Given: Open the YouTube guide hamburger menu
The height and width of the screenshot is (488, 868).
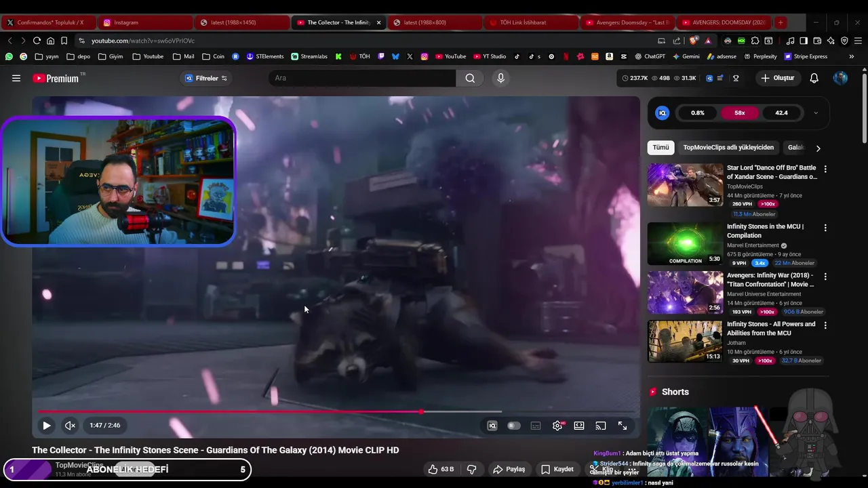Looking at the screenshot, I should pyautogui.click(x=16, y=78).
